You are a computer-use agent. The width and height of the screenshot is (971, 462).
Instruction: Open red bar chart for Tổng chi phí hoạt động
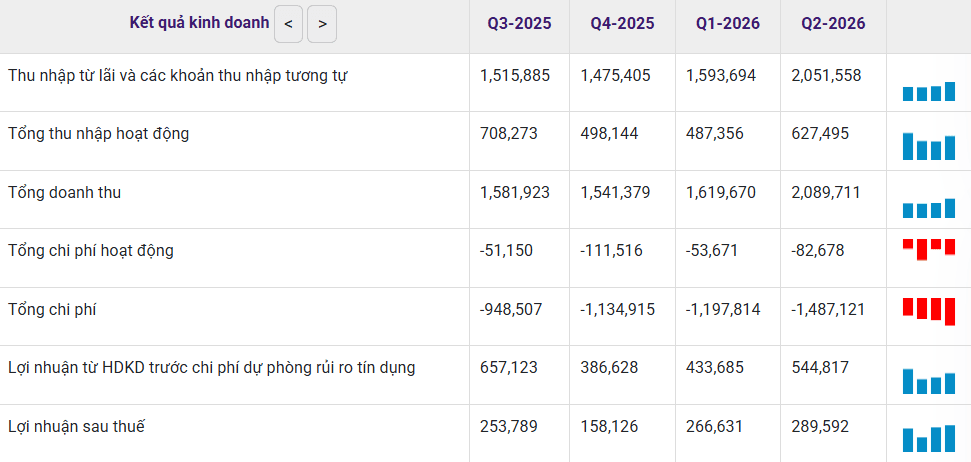click(x=929, y=249)
